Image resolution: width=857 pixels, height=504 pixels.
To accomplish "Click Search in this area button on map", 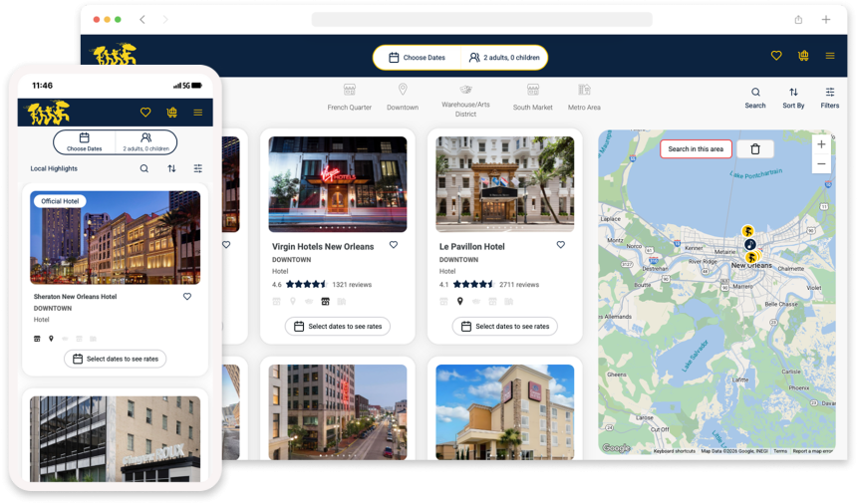I will click(x=696, y=148).
